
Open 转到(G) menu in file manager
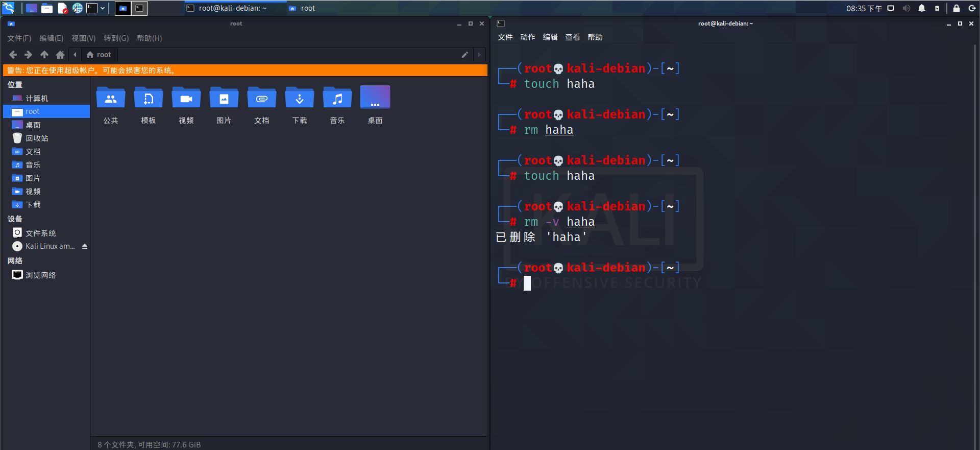pyautogui.click(x=116, y=38)
